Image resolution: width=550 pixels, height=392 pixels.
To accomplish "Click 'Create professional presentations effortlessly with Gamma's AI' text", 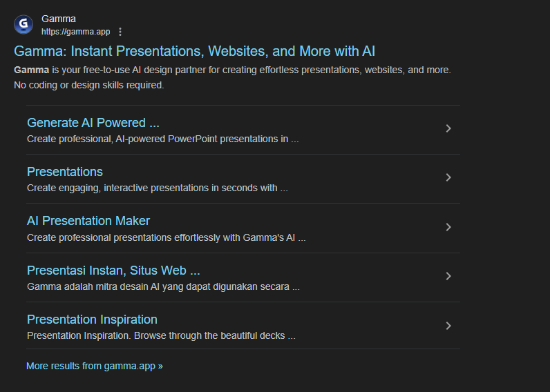I will click(x=167, y=238).
